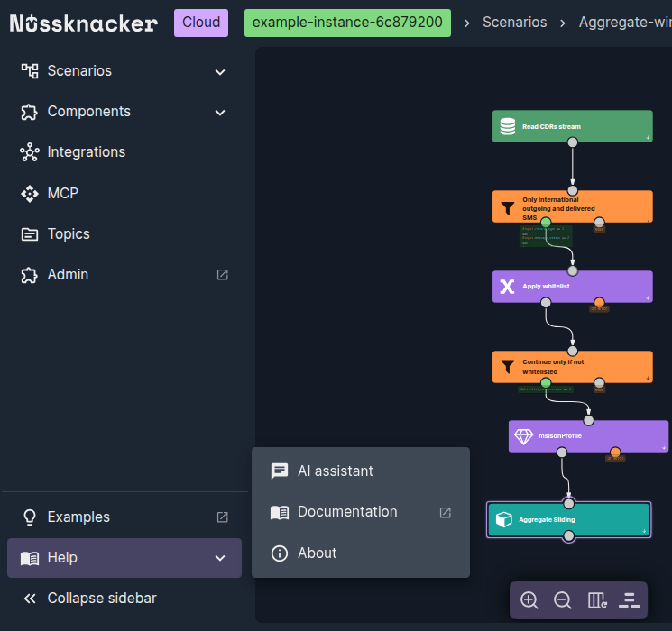Viewport: 672px width, 631px height.
Task: Open the Topics page
Action: [x=124, y=233]
